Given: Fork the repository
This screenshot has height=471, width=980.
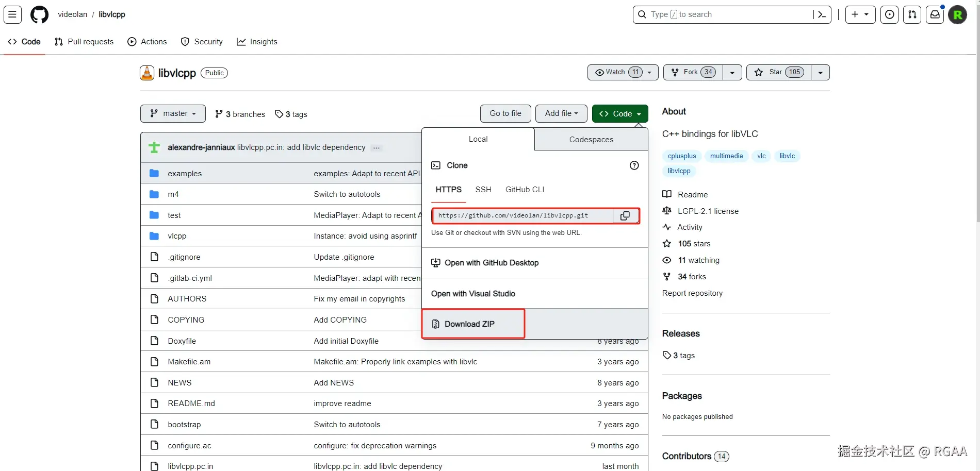Looking at the screenshot, I should coord(693,72).
